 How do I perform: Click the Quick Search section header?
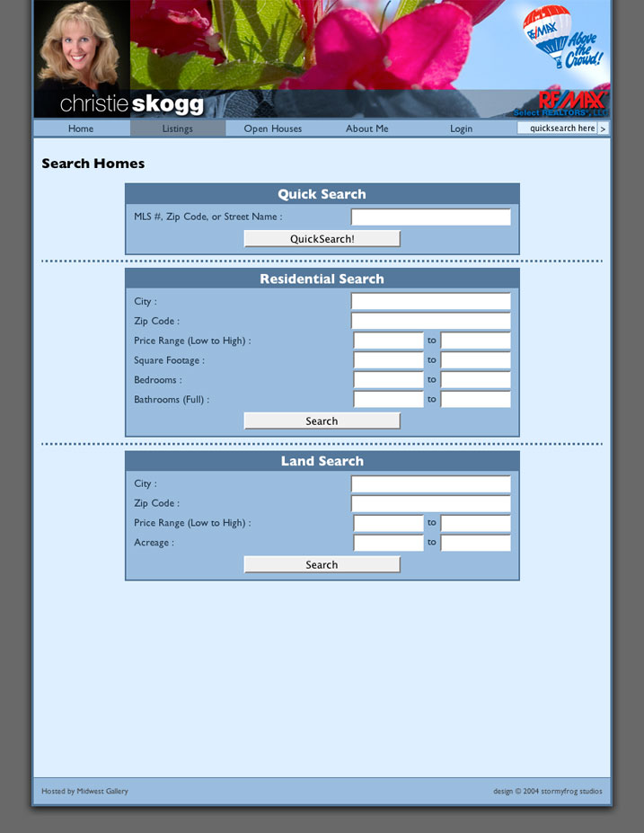(x=322, y=194)
